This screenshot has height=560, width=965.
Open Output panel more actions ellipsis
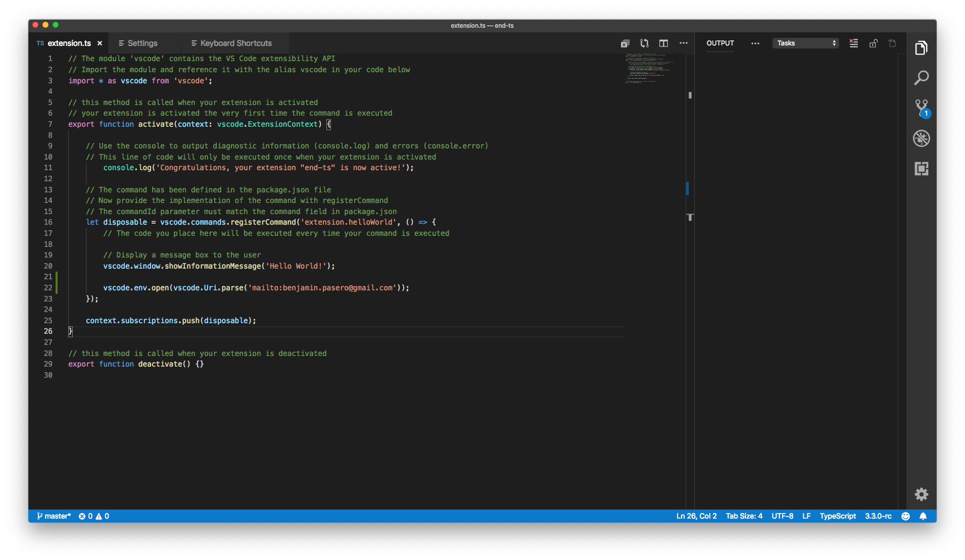click(x=755, y=43)
